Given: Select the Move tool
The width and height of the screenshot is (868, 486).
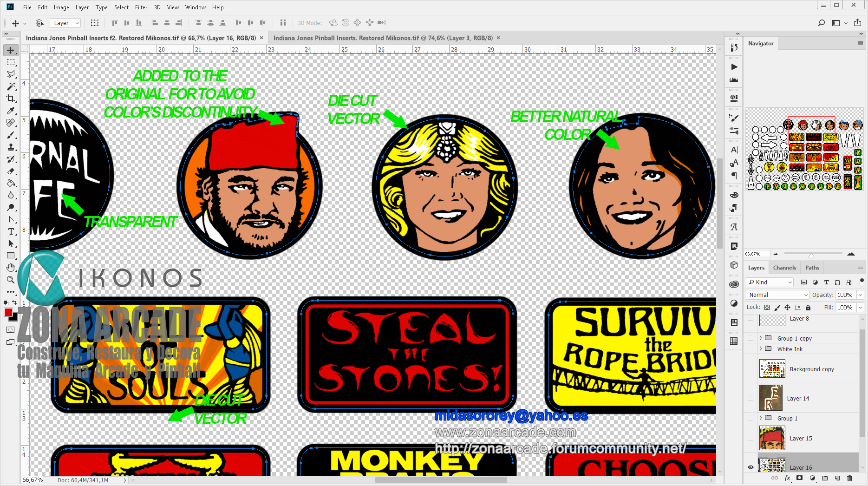Looking at the screenshot, I should (11, 50).
